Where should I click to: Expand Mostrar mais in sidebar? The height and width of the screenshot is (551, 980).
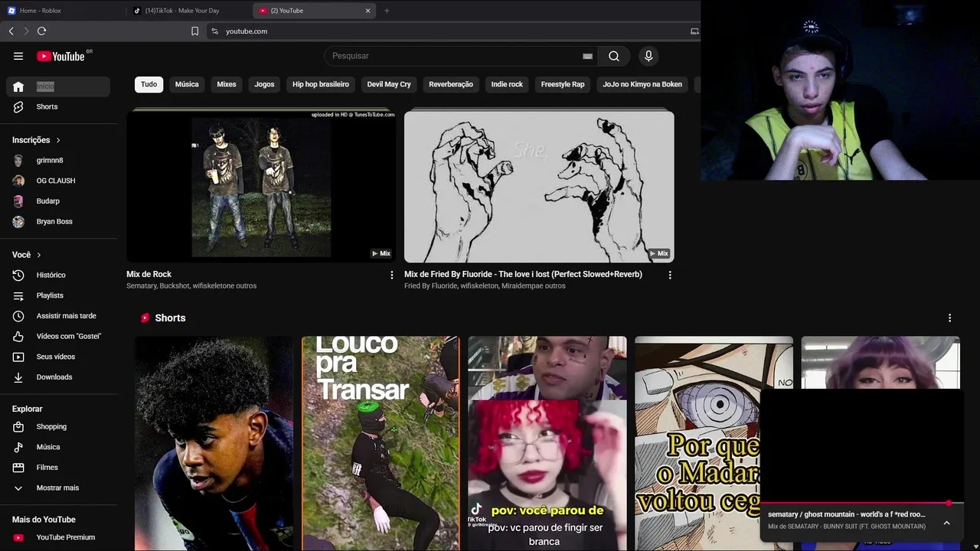coord(58,487)
